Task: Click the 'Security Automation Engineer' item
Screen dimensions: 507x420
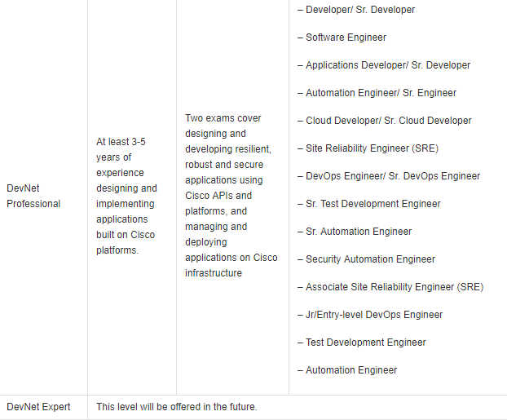Action: 366,259
